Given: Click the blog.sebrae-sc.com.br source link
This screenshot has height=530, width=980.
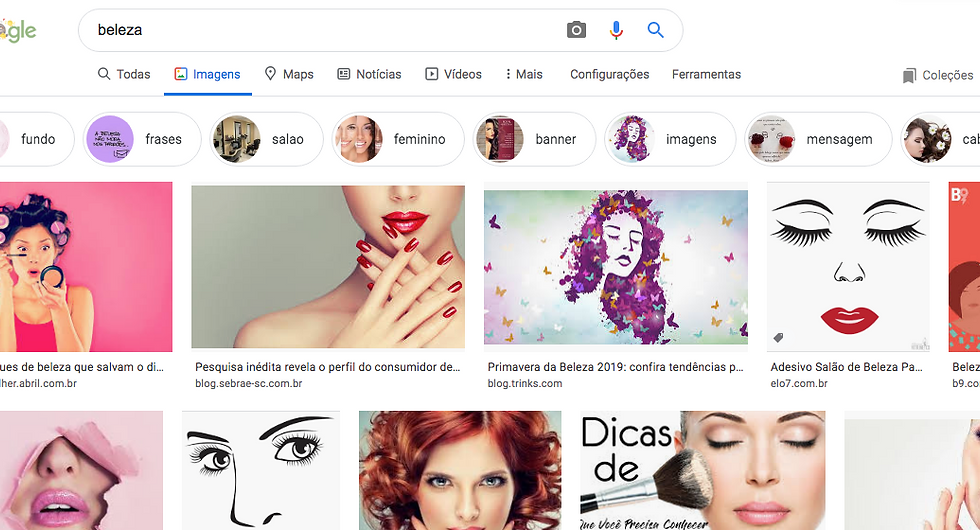Looking at the screenshot, I should (x=249, y=383).
